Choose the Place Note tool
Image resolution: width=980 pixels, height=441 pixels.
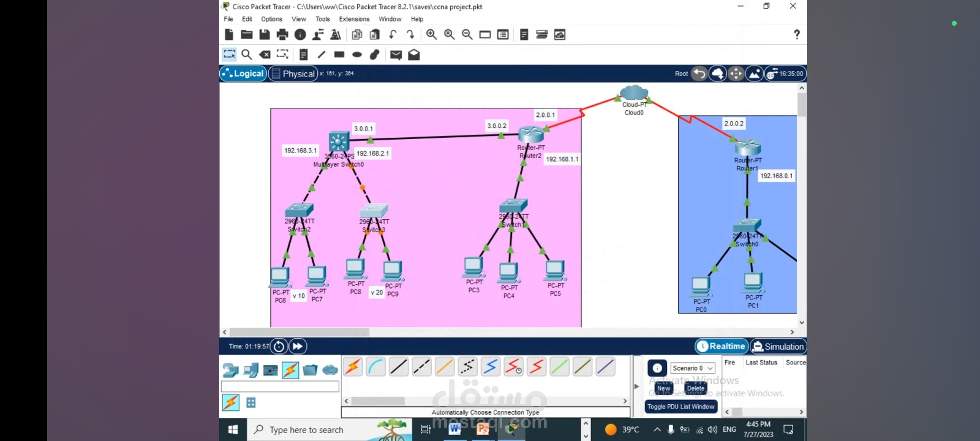tap(303, 54)
